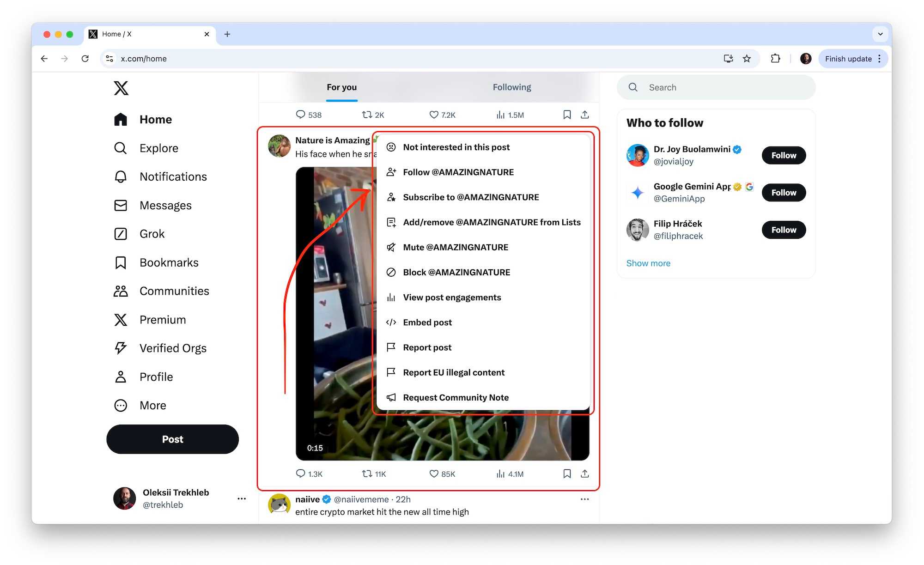The width and height of the screenshot is (924, 565).
Task: Toggle bookmark on the bottom post
Action: [567, 474]
